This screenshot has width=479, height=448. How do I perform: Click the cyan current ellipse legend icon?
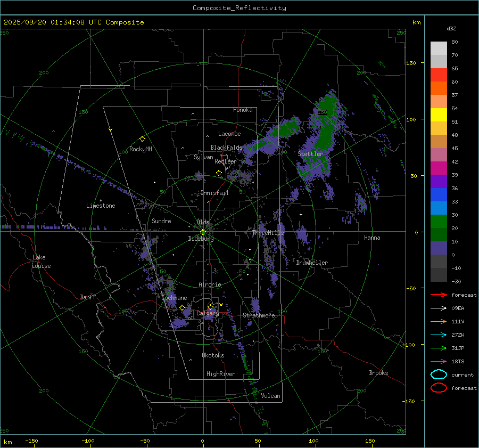(x=439, y=374)
